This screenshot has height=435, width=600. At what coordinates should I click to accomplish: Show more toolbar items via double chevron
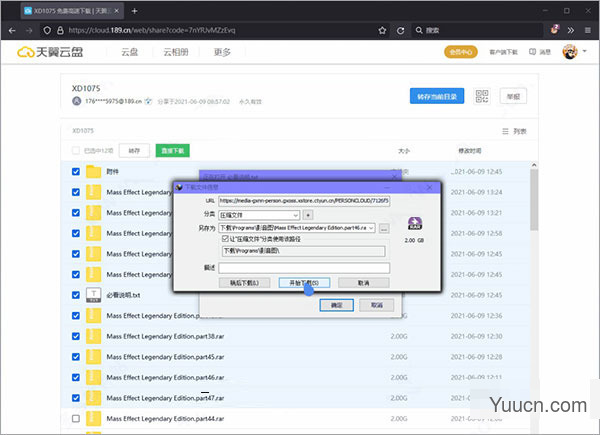point(571,30)
